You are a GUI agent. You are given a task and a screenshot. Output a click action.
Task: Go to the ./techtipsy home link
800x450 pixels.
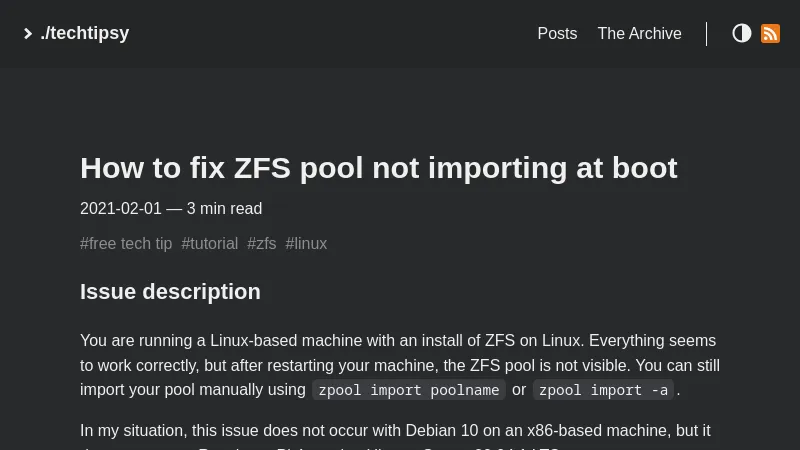tap(85, 33)
